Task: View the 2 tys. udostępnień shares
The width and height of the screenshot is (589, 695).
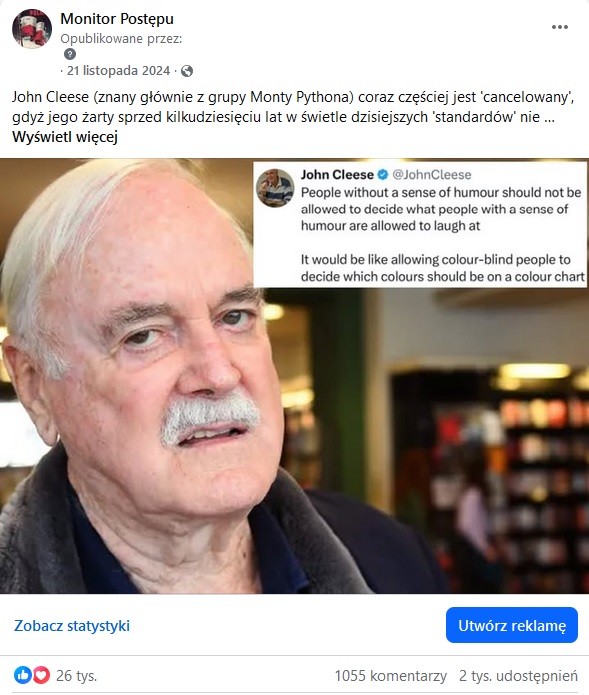Action: point(519,675)
